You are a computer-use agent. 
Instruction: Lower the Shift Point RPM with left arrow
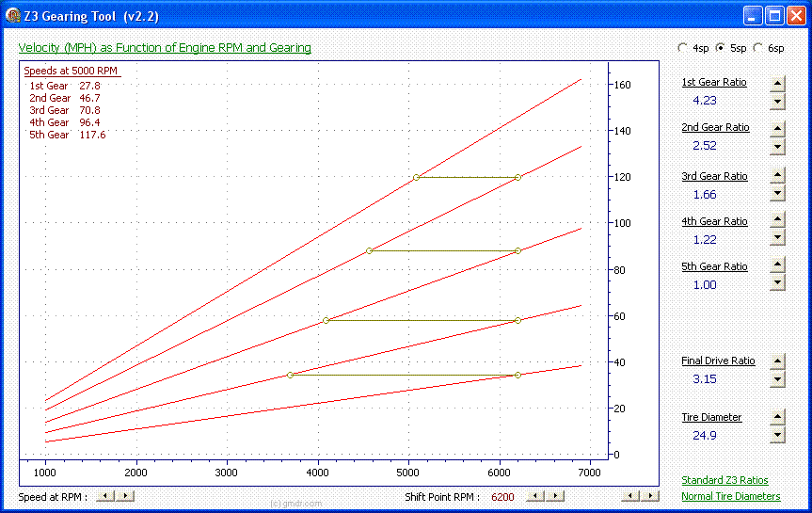click(533, 496)
